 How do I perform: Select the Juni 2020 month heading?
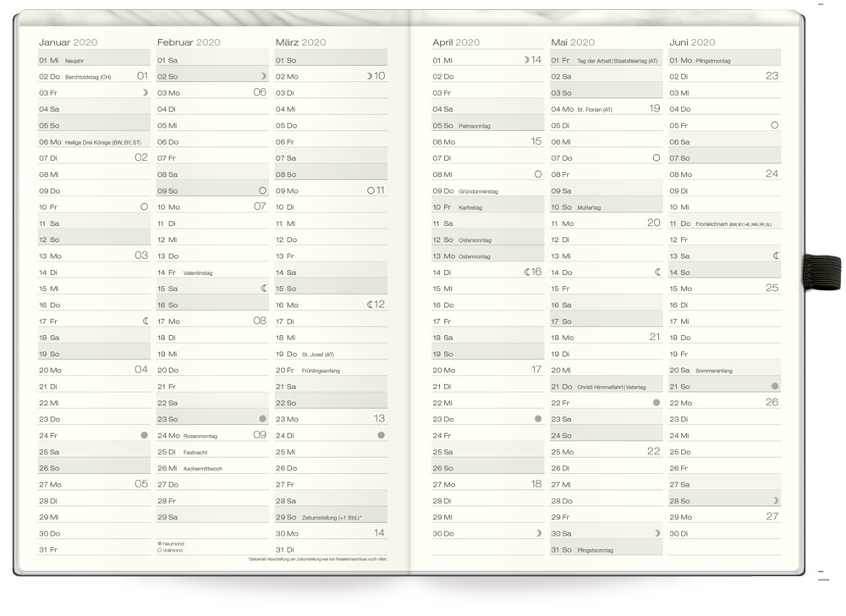tap(692, 42)
